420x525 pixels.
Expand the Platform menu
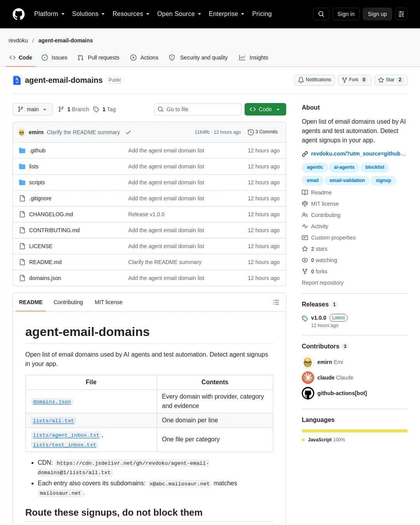[49, 14]
